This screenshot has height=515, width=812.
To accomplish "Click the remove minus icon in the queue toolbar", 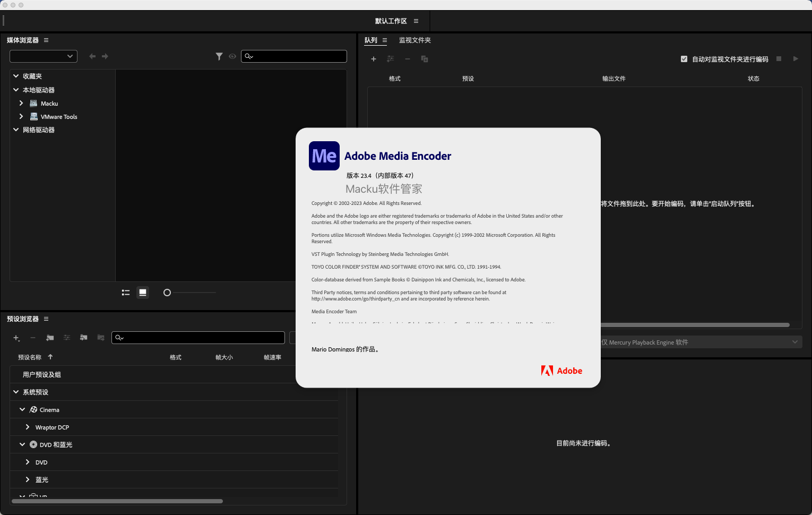I will tap(408, 59).
